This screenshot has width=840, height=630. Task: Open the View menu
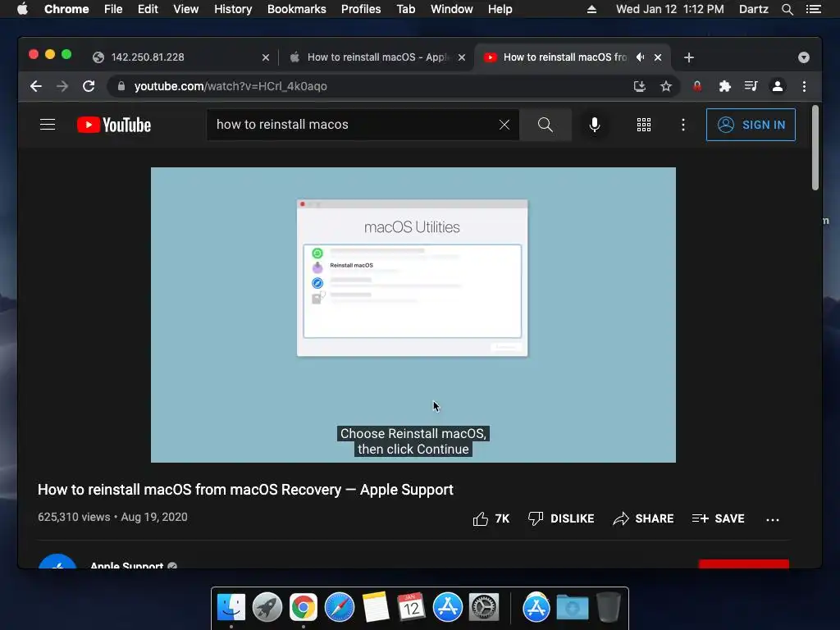point(186,9)
